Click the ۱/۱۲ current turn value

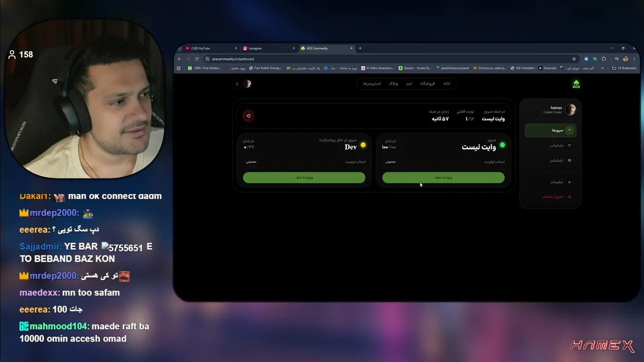point(470,119)
